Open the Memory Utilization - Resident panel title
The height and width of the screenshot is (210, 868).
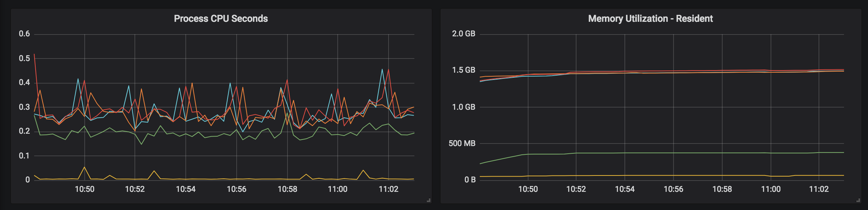coord(650,19)
